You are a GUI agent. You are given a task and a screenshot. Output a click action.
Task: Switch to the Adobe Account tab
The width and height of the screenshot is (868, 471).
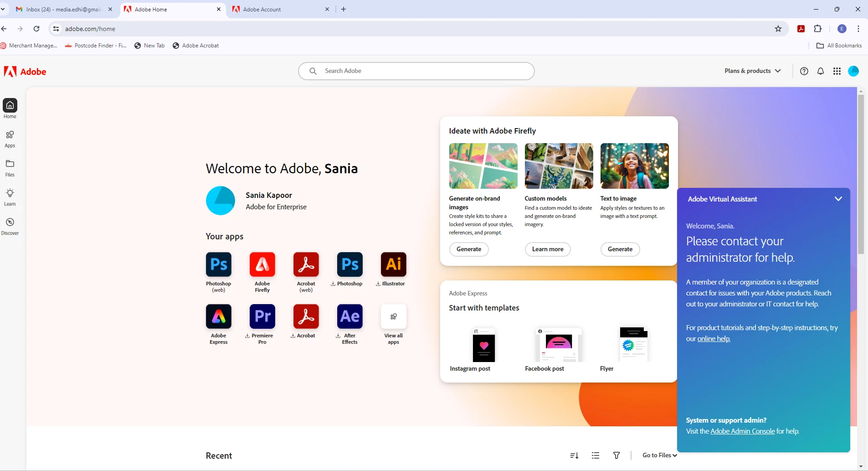point(281,9)
